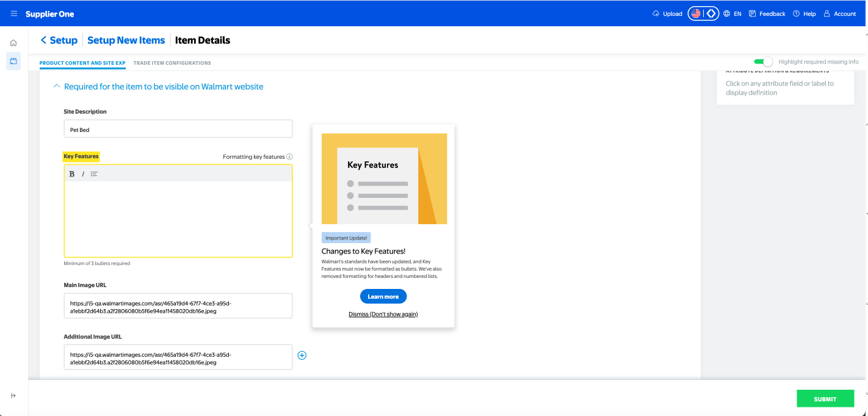Screen dimensions: 868x416
Task: Click the Key Features illustration image
Action: [x=384, y=179]
